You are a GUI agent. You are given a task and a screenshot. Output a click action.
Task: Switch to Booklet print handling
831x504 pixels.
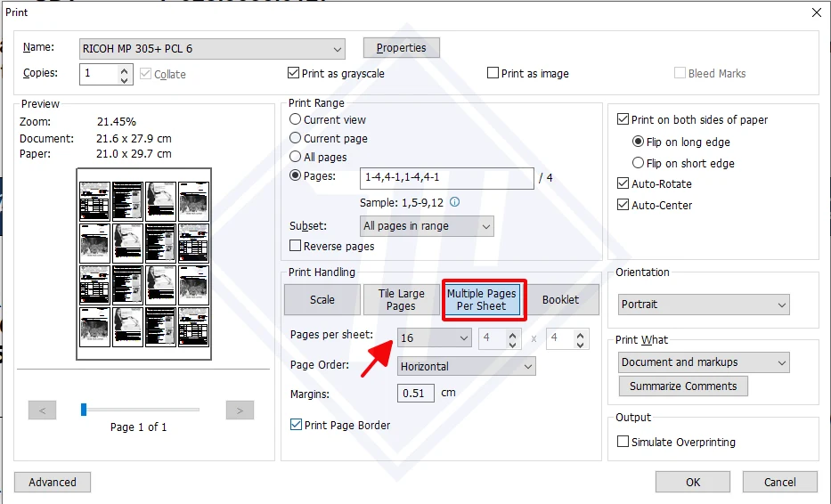[x=561, y=299]
